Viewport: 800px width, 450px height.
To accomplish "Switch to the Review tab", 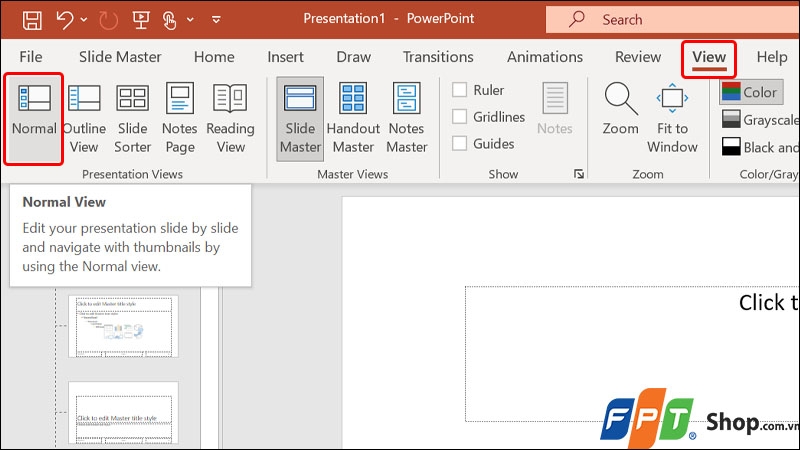I will (638, 57).
